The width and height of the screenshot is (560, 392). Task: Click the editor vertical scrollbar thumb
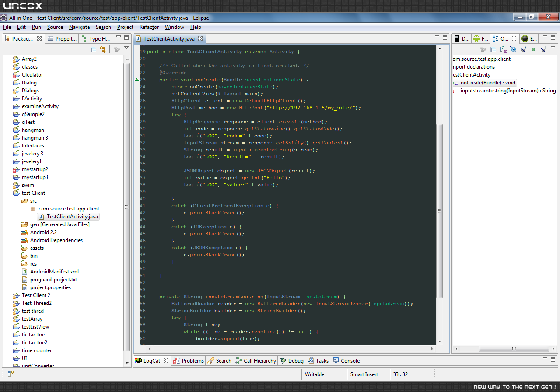(440, 211)
